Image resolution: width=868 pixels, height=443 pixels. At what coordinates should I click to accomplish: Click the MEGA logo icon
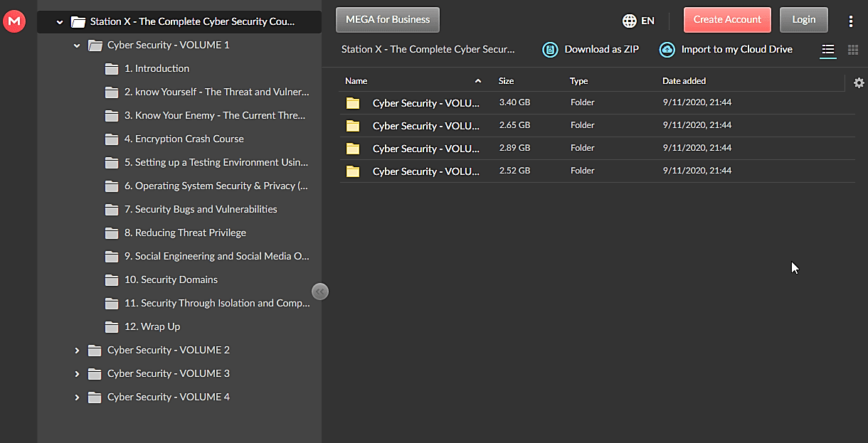[14, 21]
